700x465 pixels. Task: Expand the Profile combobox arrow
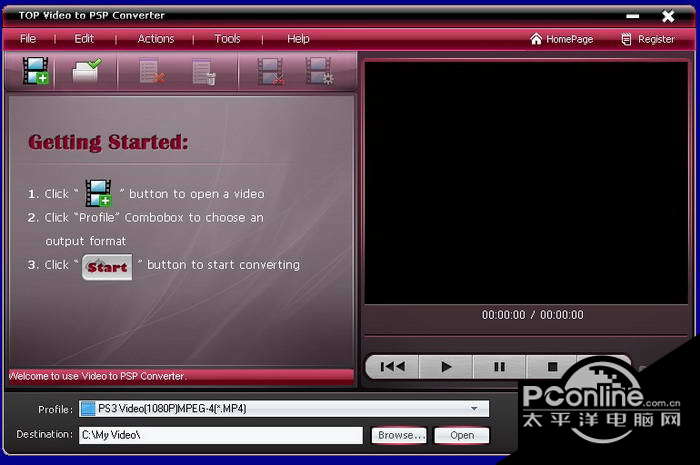pyautogui.click(x=474, y=408)
